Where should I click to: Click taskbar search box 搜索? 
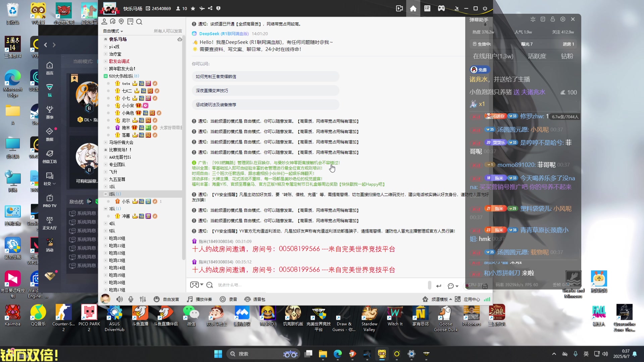263,354
